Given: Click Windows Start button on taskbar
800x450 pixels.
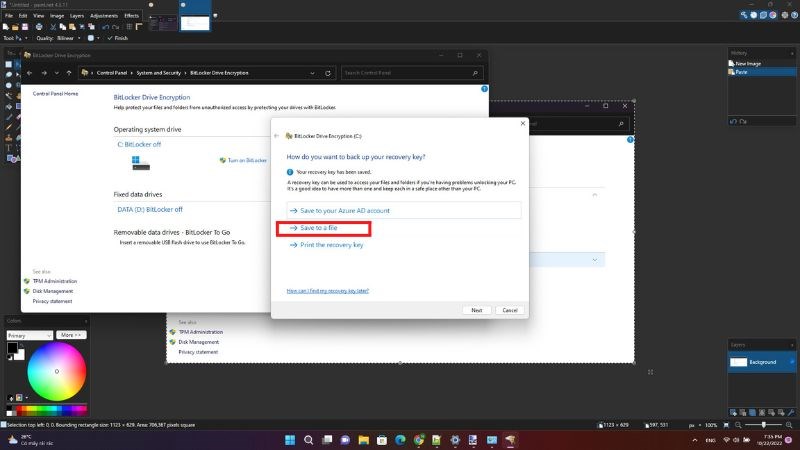Looking at the screenshot, I should pos(291,439).
